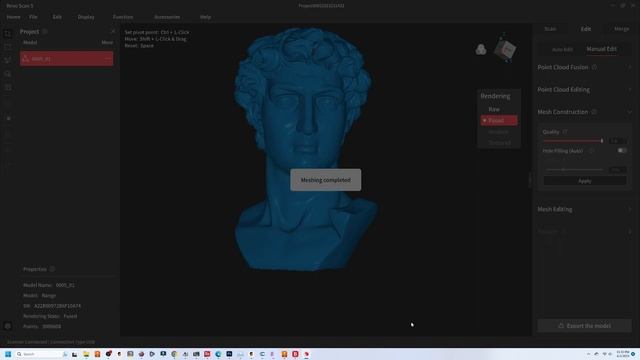Adjust the Quality slider handle
The image size is (640, 360).
pos(602,141)
